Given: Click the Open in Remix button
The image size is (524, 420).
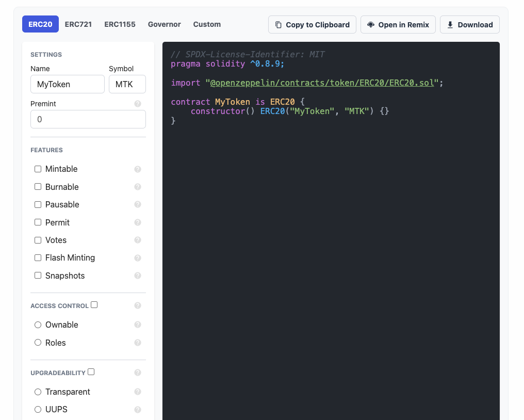Looking at the screenshot, I should 398,24.
